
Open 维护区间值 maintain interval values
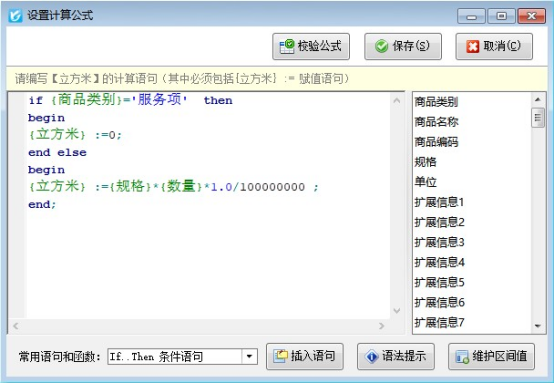491,356
